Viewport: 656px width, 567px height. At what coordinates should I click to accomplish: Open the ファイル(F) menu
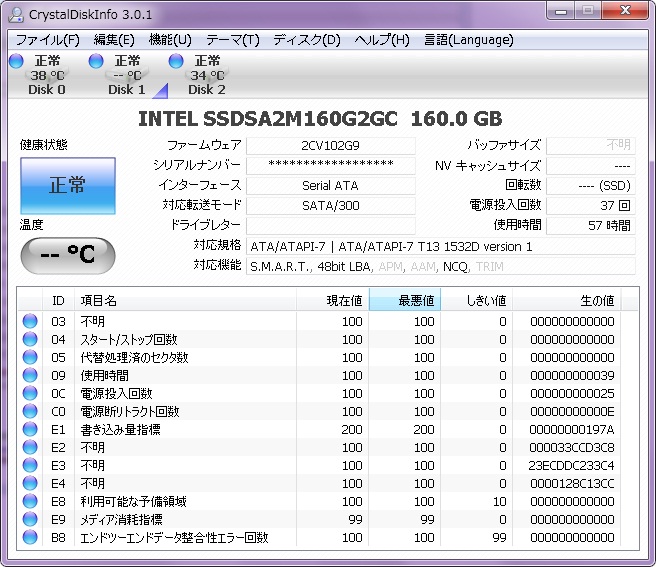tap(47, 40)
